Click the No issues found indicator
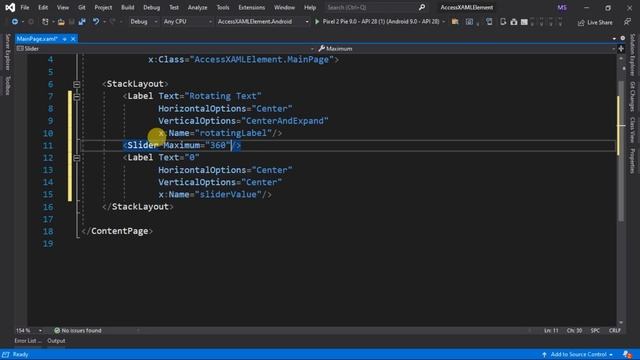 click(x=78, y=331)
